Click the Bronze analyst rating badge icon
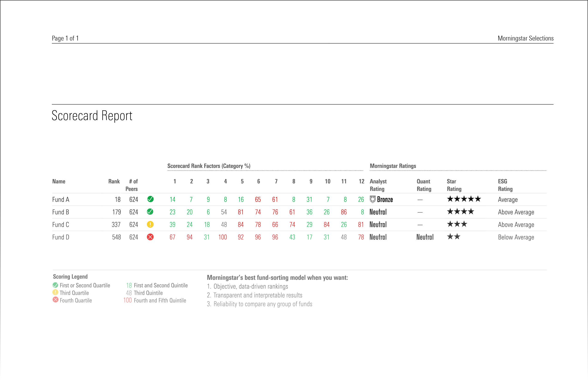 pyautogui.click(x=373, y=199)
